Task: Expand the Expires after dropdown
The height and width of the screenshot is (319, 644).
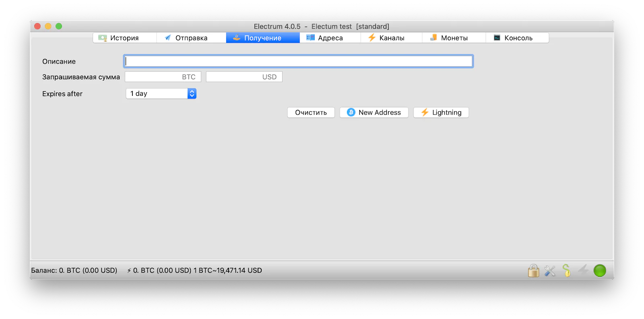Action: coord(161,94)
